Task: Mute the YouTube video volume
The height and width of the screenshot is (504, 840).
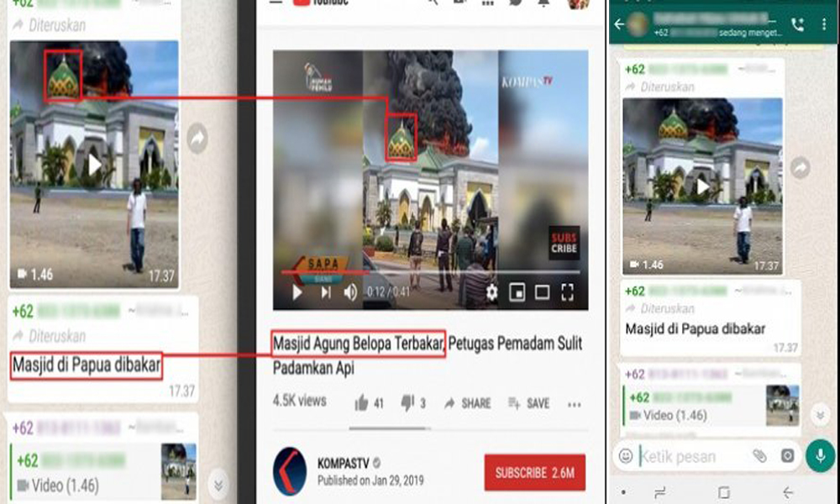Action: pos(350,292)
